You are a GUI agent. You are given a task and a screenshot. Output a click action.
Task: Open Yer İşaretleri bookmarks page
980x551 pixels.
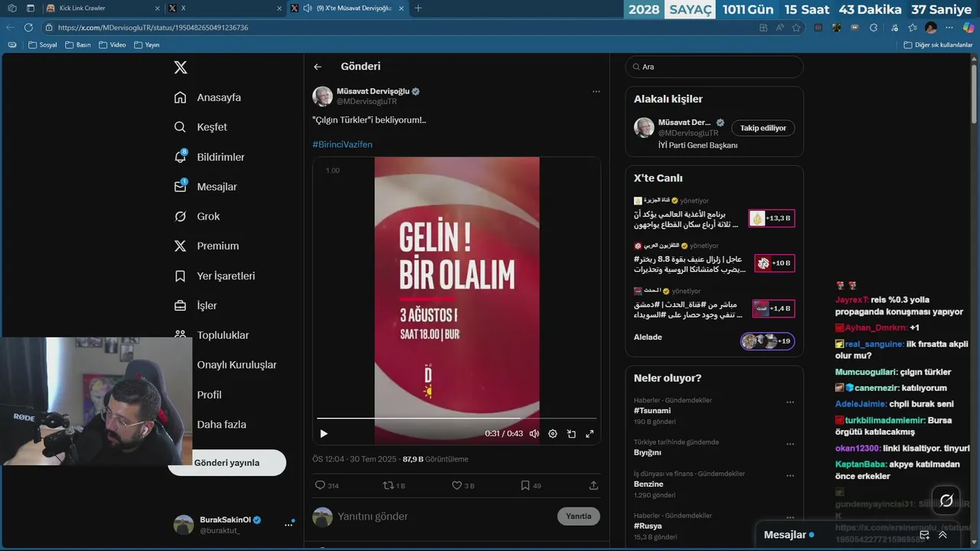tap(214, 275)
